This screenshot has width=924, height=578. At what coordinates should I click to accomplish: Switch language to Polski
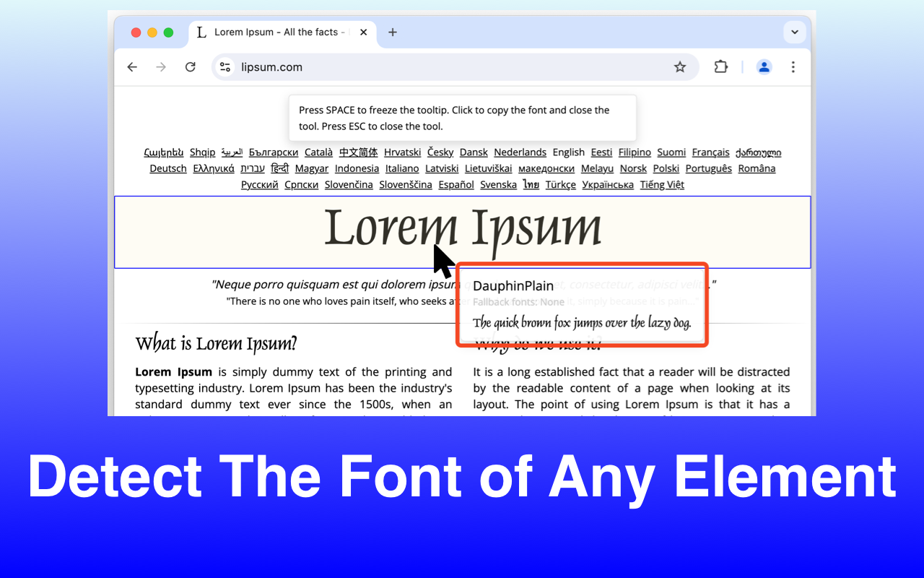[666, 168]
